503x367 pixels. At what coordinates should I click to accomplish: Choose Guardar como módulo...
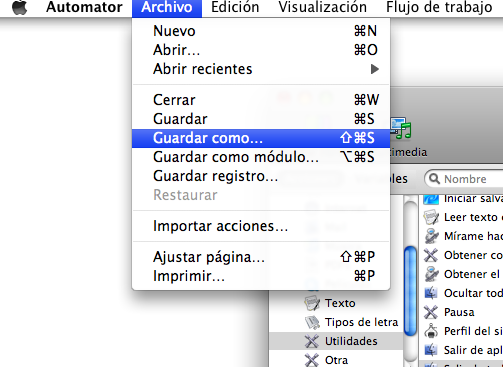(261, 157)
